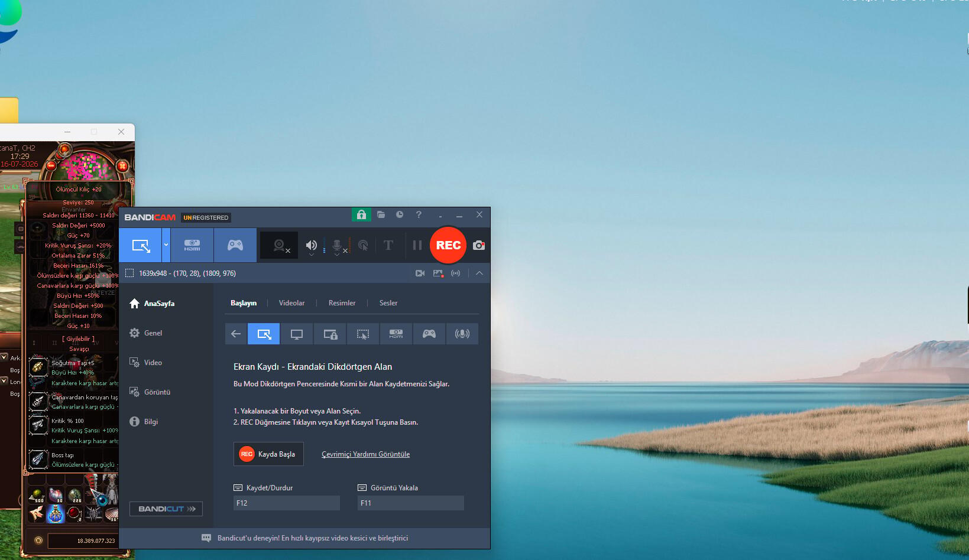
Task: Select specific window lock recording mode
Action: (330, 334)
